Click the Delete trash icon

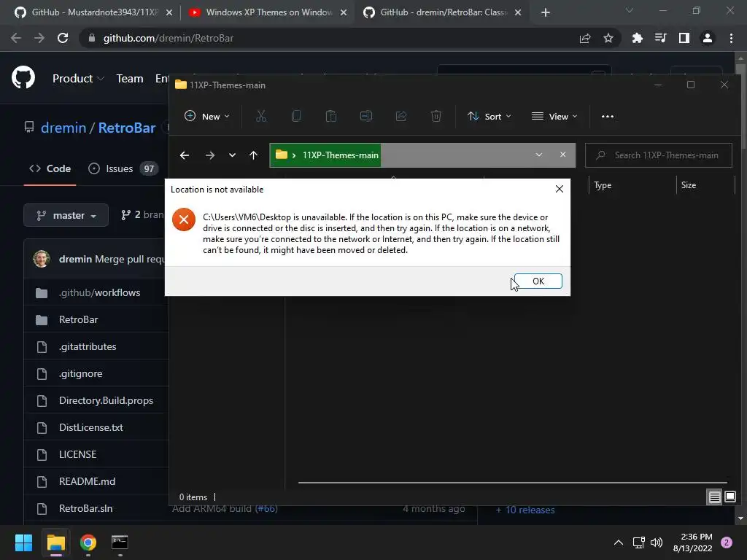coord(436,116)
